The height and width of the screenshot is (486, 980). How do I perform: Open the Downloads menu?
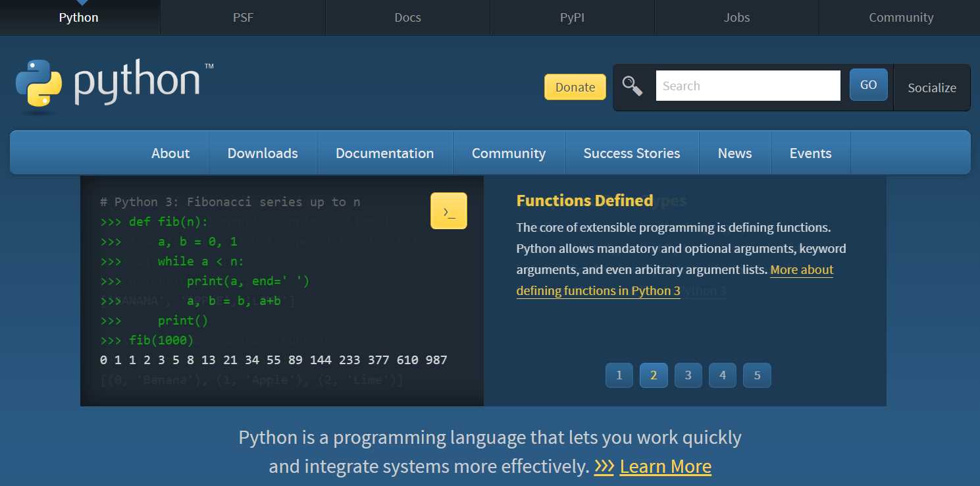[x=262, y=153]
